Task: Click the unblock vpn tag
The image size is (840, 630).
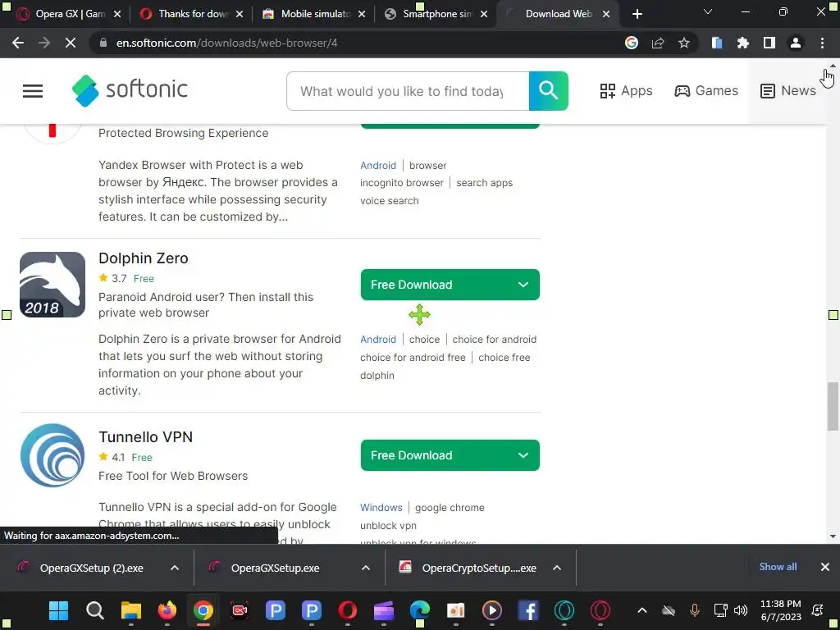Action: point(388,526)
